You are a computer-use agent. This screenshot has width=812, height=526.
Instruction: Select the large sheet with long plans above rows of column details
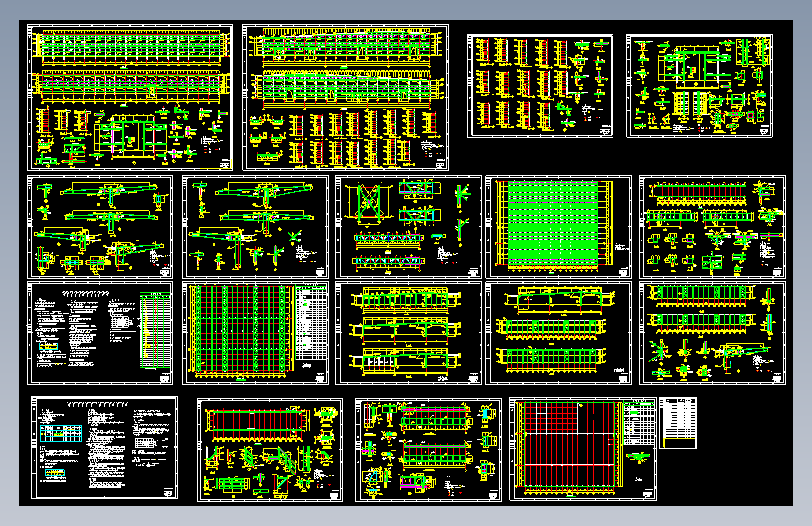tap(345, 98)
